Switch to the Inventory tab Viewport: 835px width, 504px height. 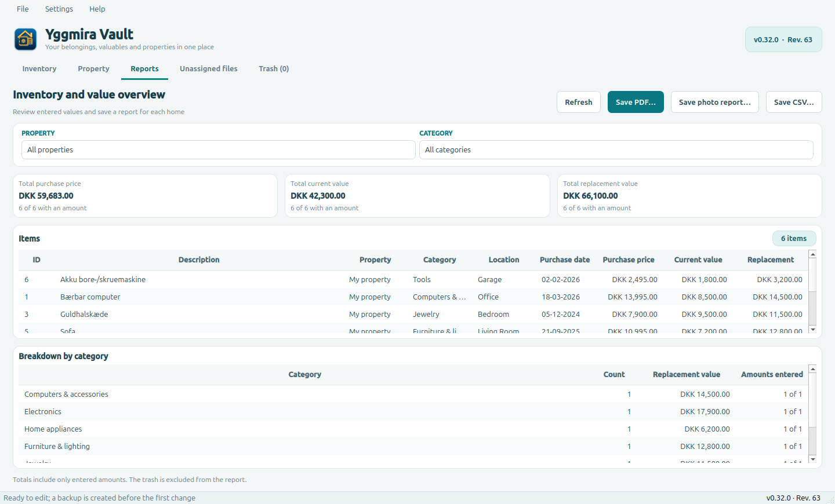39,69
